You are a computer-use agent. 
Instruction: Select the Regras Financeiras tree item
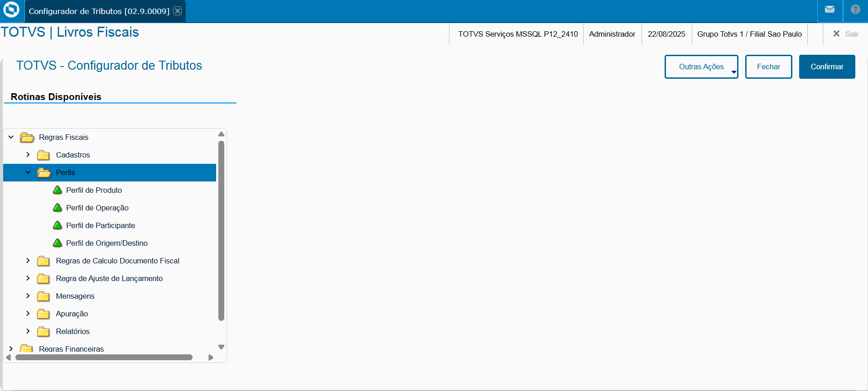point(71,349)
